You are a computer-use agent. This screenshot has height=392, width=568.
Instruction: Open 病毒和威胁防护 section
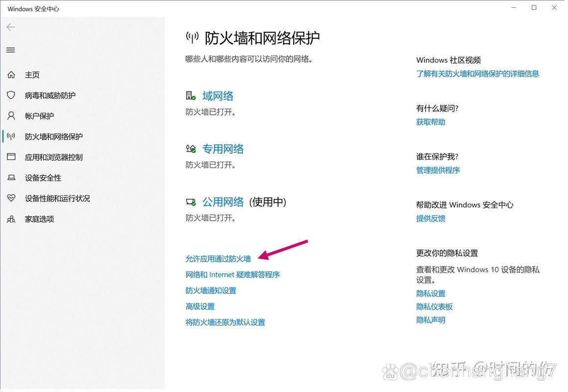[x=50, y=95]
